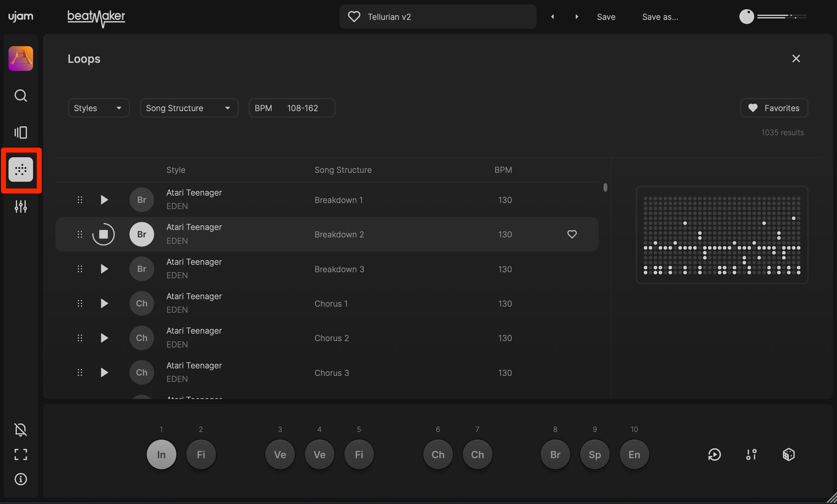Play the Chorus 3 loop
Image resolution: width=837 pixels, height=504 pixels.
click(x=104, y=373)
